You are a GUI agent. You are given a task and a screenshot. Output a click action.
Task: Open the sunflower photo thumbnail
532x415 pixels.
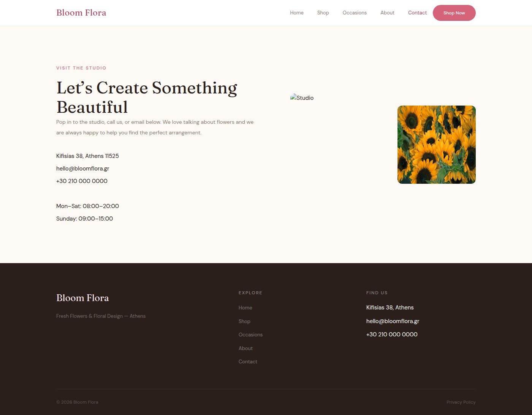point(437,145)
